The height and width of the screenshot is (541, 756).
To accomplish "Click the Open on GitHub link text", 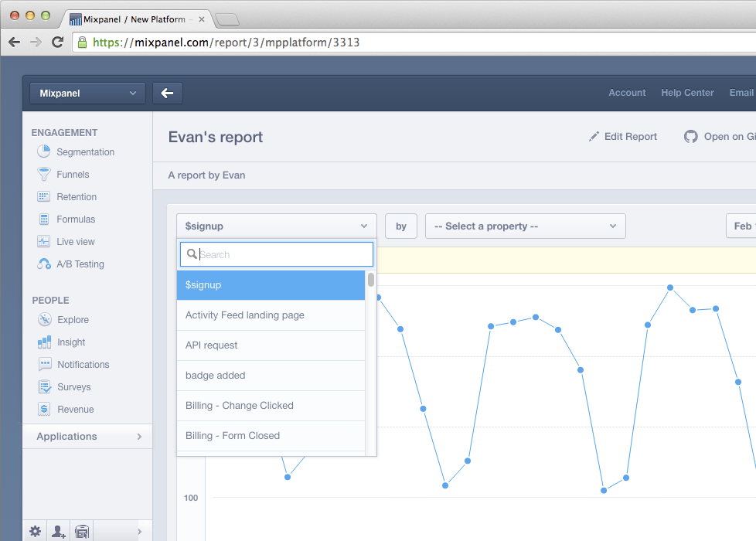I will (730, 137).
